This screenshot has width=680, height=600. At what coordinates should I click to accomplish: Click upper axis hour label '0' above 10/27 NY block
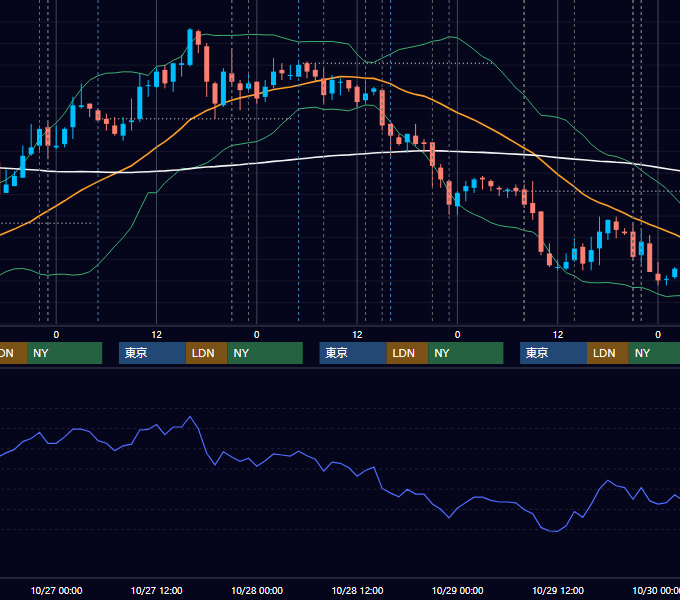tap(257, 335)
